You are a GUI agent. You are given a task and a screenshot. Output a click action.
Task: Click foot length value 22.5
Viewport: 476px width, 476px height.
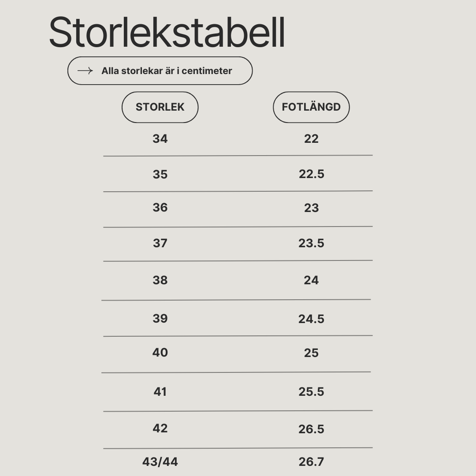[x=311, y=174]
